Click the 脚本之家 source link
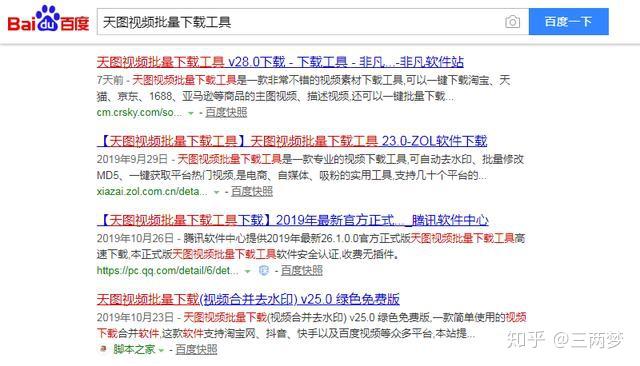The image size is (640, 366). (x=134, y=350)
